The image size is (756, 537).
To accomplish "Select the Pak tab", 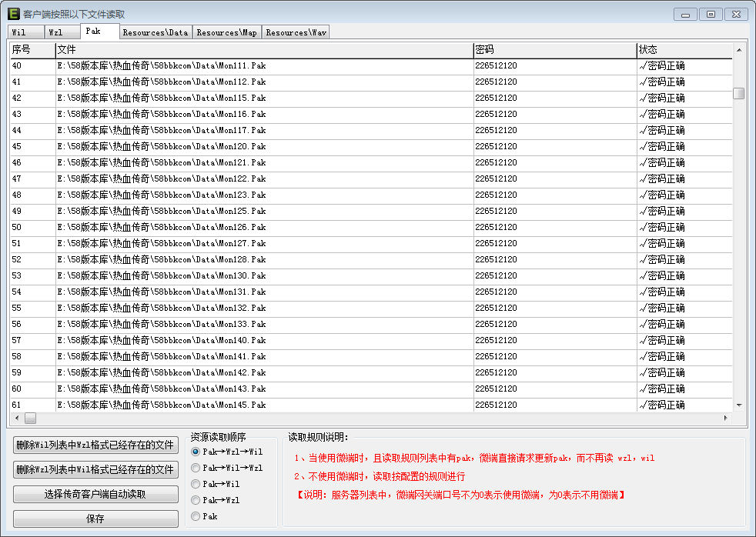I will pos(100,31).
